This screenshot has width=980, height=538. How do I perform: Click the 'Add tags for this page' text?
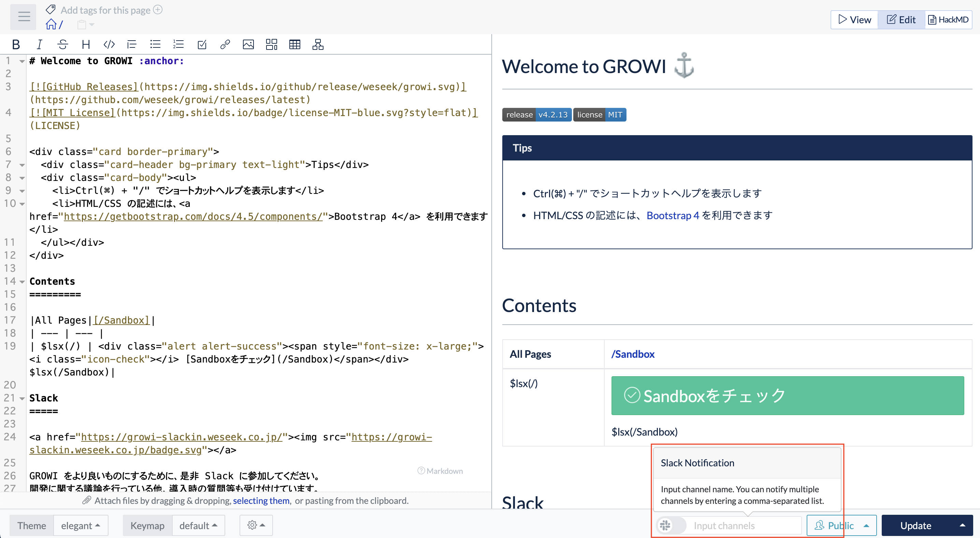click(105, 10)
